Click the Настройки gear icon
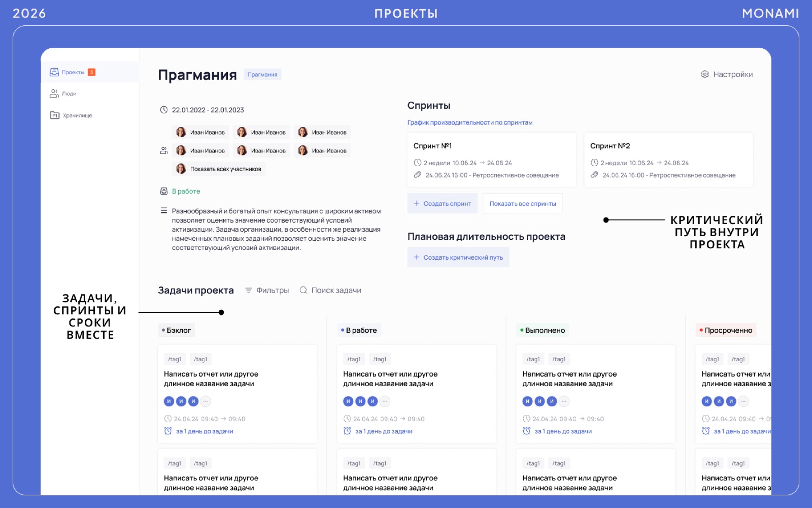812x508 pixels. (705, 74)
